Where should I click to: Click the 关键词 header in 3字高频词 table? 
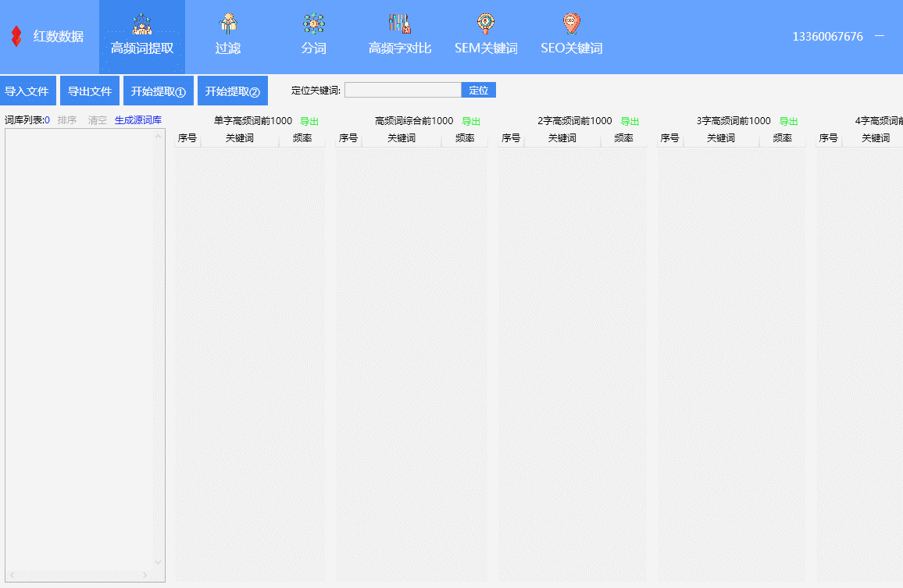click(x=720, y=138)
